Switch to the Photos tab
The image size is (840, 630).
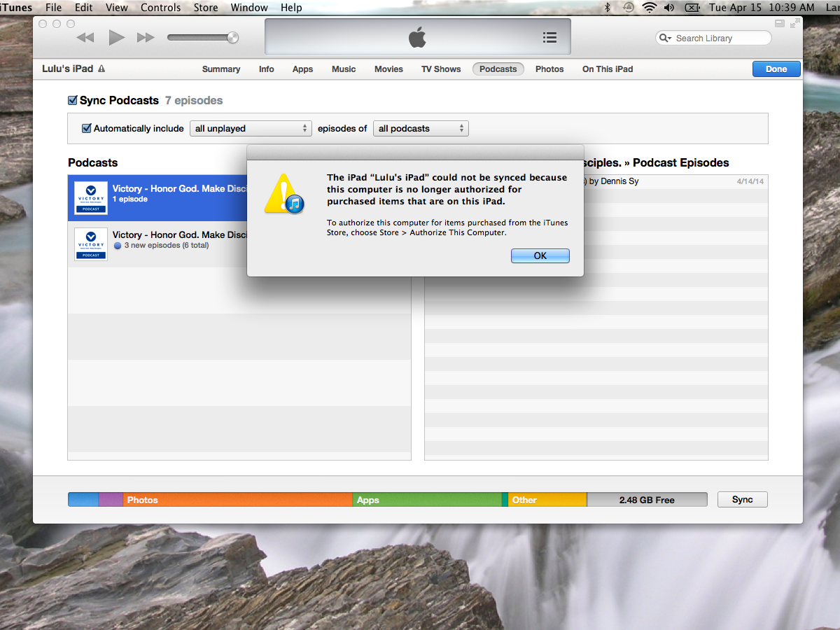coord(549,69)
